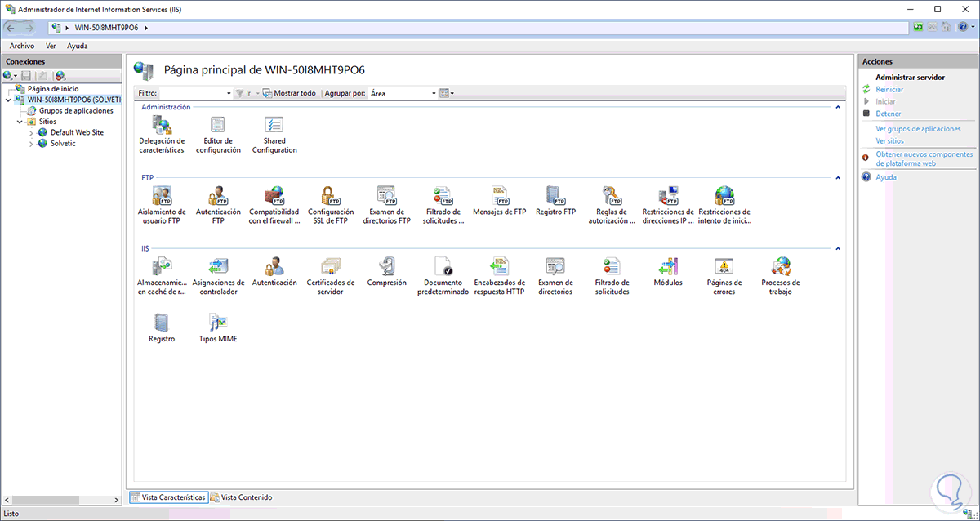The height and width of the screenshot is (521, 980).
Task: Switch to Vista Características tab
Action: (167, 497)
